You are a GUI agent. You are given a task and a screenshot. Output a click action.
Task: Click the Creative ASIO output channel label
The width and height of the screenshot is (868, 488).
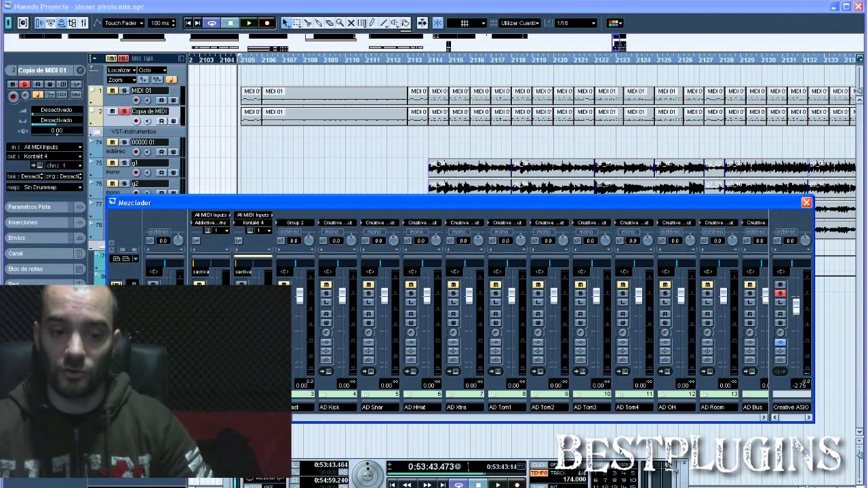click(x=791, y=407)
